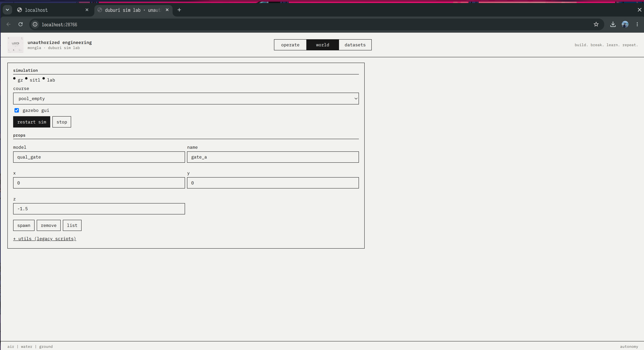This screenshot has width=644, height=350.
Task: Click the UE logo thumbnail
Action: click(x=16, y=45)
